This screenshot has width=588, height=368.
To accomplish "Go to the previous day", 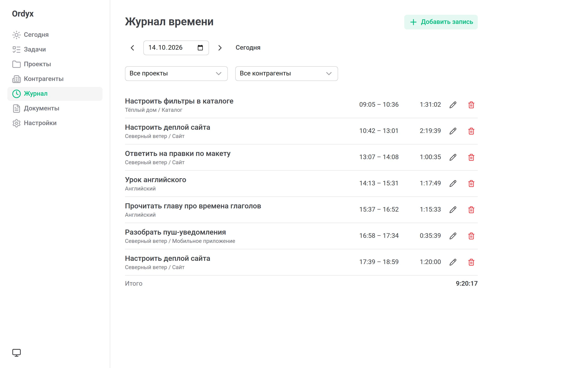I will [x=133, y=48].
